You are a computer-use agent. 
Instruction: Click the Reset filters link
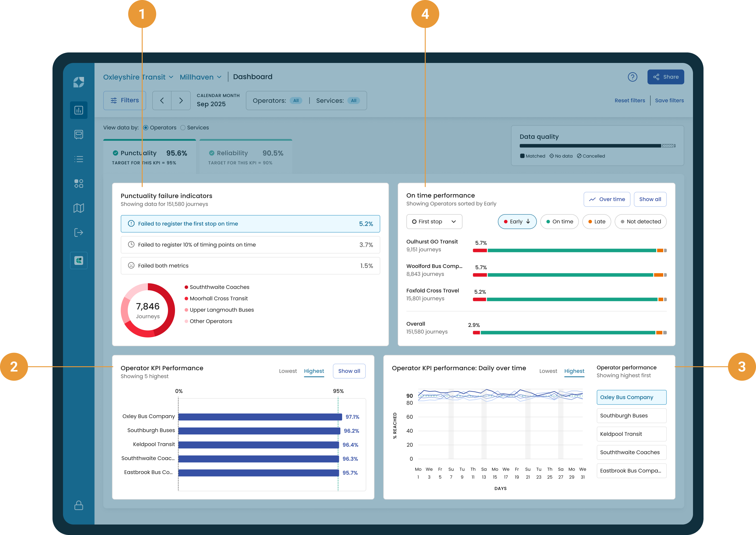(629, 101)
